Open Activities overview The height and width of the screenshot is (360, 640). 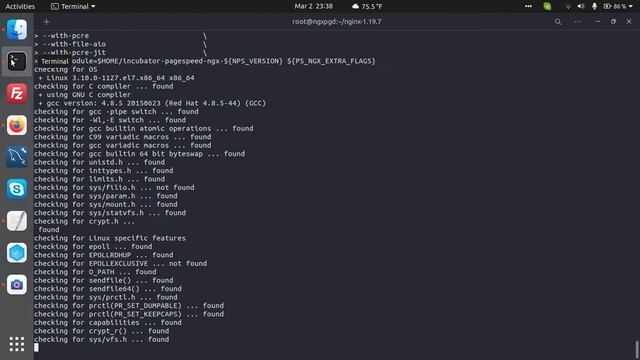20,6
